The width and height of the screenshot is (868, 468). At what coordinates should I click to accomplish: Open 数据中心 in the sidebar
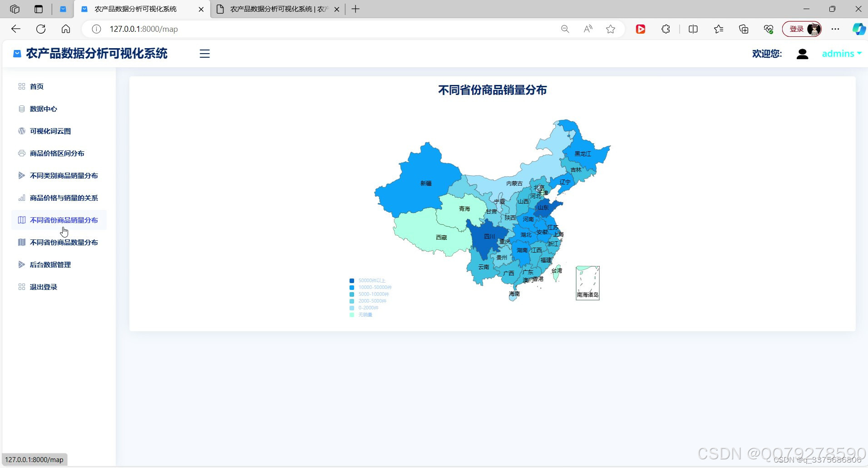click(x=44, y=109)
